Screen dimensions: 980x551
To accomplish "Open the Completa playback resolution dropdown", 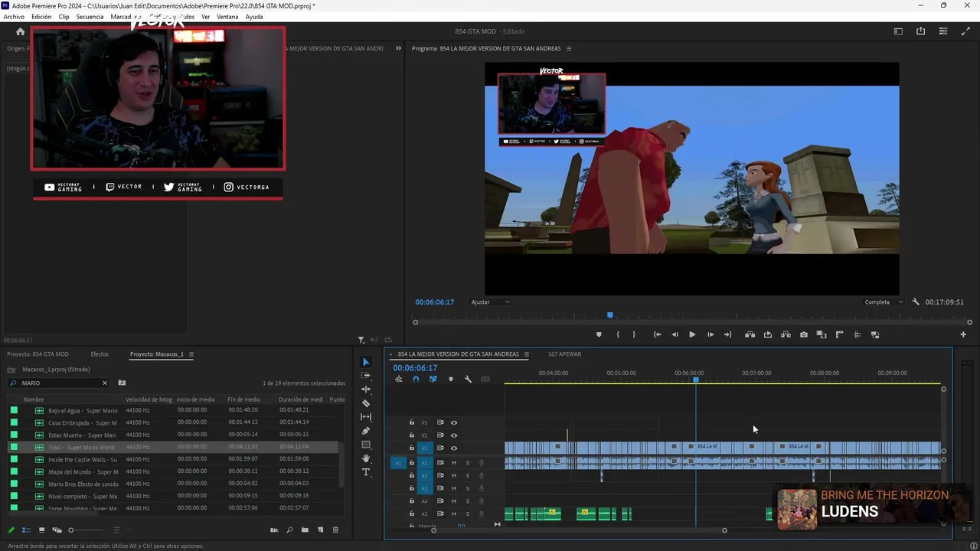I will coord(884,302).
